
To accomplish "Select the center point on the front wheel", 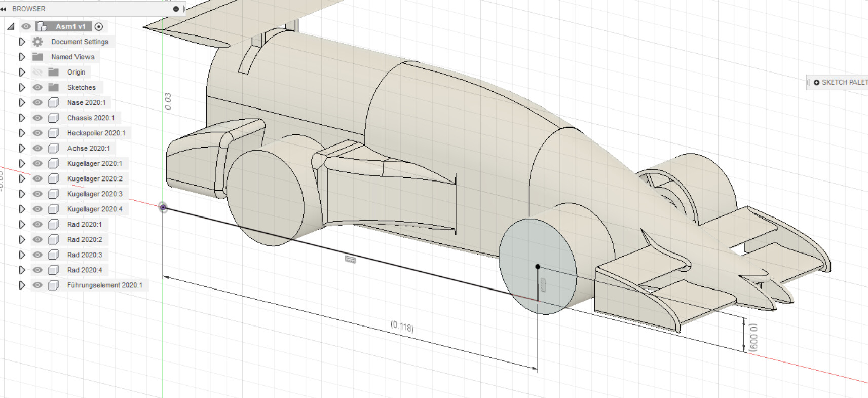I will [538, 267].
